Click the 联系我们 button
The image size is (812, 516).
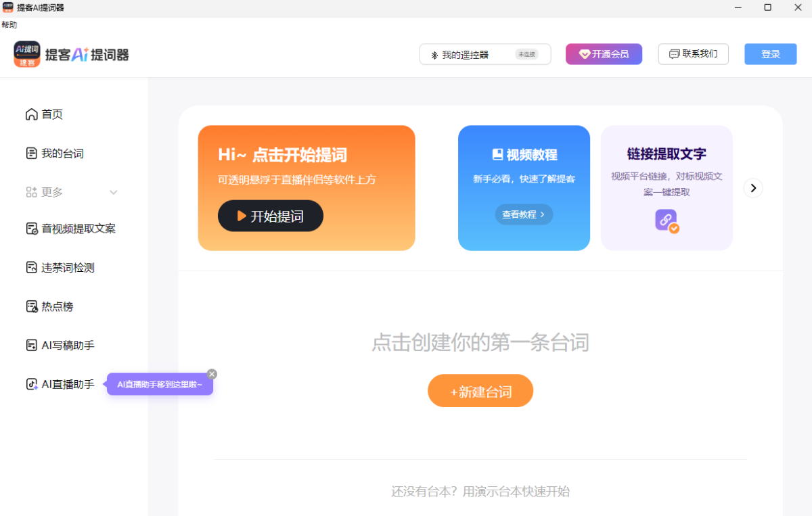point(693,54)
